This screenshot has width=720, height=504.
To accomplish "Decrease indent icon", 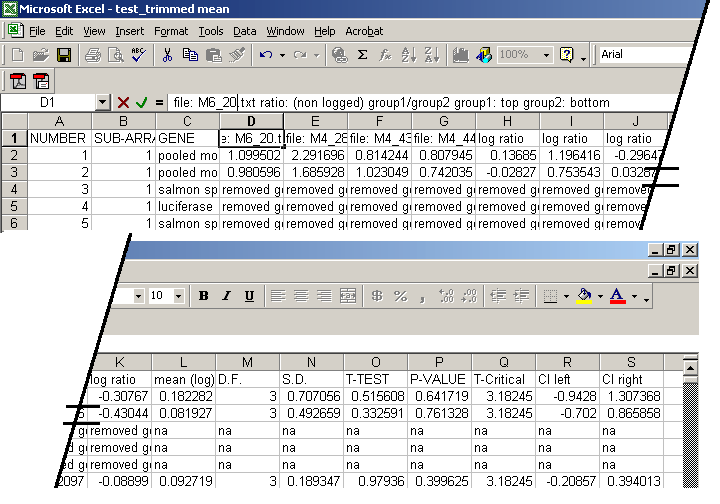I will coord(498,296).
